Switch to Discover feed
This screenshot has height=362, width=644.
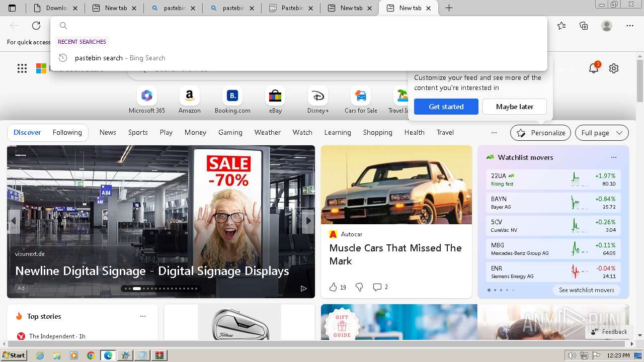(27, 132)
